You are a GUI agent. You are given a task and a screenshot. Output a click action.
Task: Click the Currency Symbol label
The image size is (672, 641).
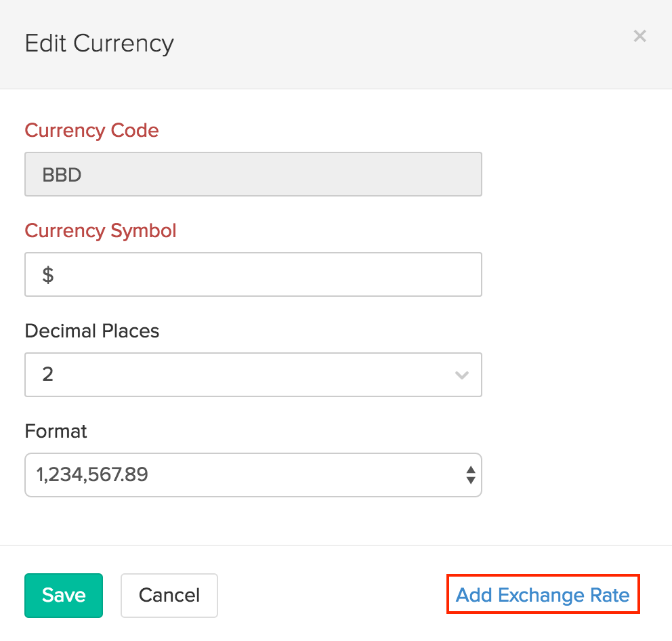100,230
